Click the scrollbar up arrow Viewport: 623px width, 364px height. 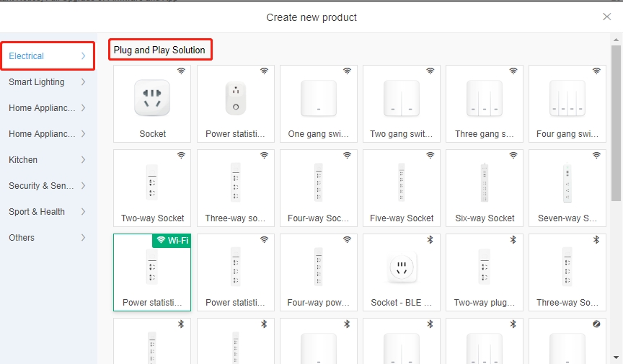[x=616, y=40]
